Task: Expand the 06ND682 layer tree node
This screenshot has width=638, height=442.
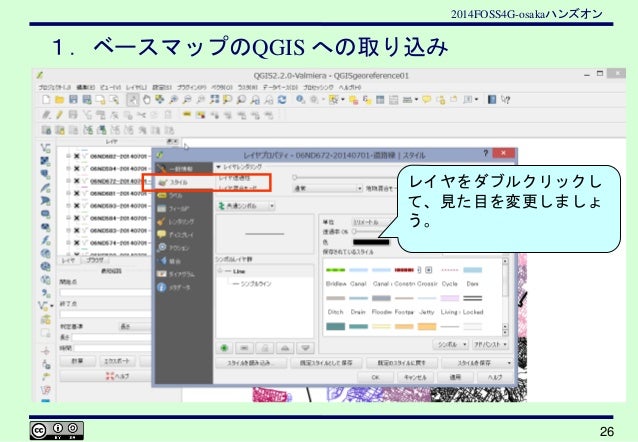Action: coord(68,156)
